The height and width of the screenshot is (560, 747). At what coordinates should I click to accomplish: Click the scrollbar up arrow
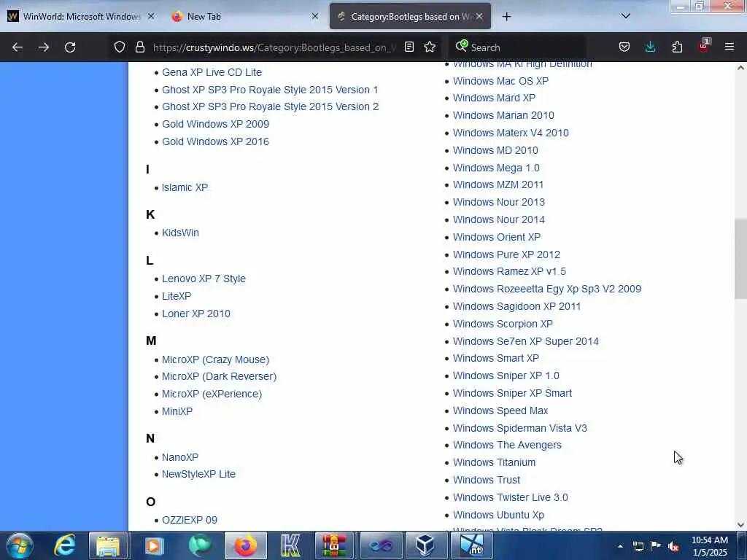tap(740, 68)
